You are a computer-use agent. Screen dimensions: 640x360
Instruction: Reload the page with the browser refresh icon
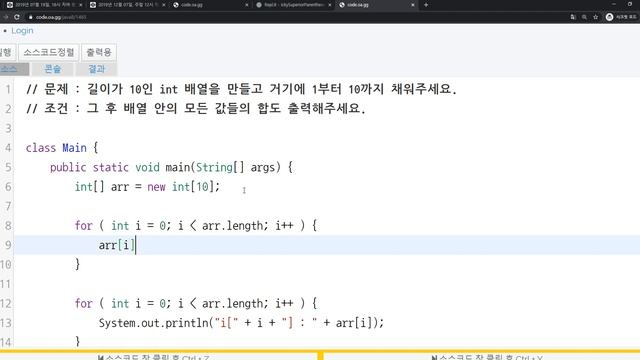[x=17, y=17]
